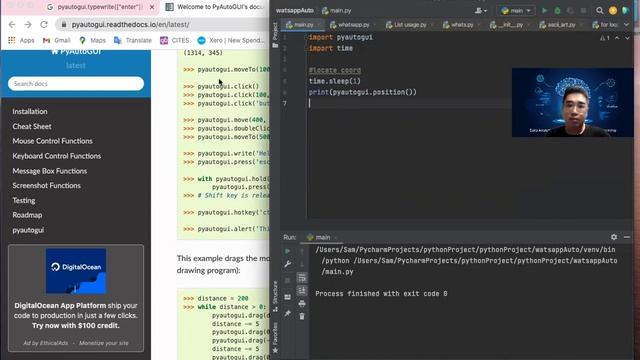The width and height of the screenshot is (640, 360).
Task: Open Screenshot Functions page
Action: (x=47, y=186)
